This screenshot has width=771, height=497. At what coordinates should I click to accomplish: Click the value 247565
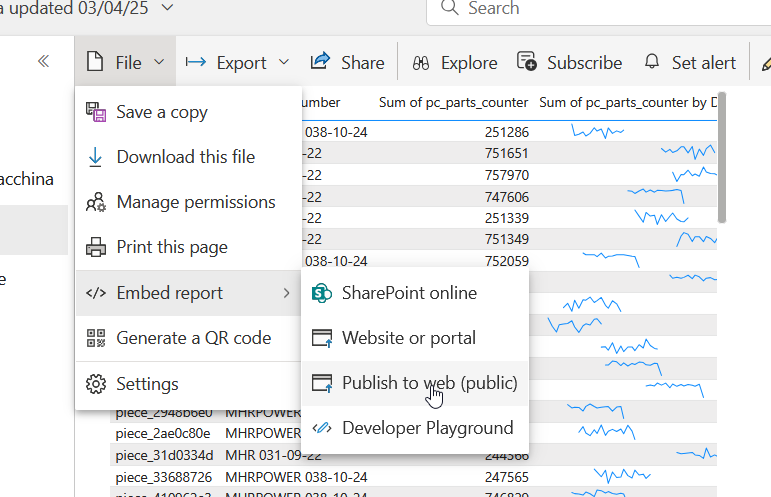506,477
